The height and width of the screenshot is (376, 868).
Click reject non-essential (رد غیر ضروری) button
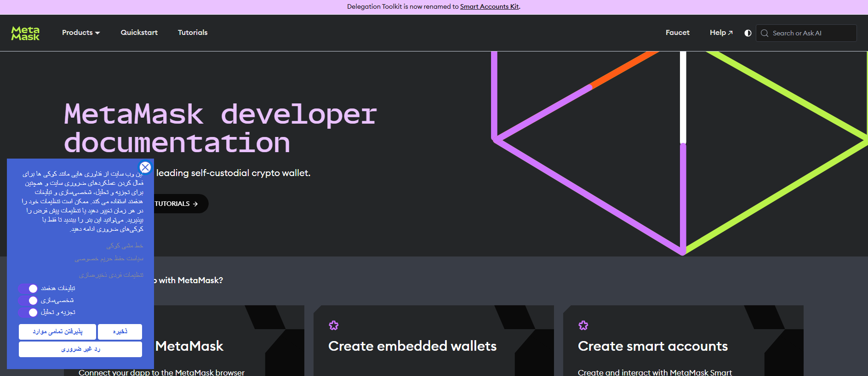(x=80, y=349)
